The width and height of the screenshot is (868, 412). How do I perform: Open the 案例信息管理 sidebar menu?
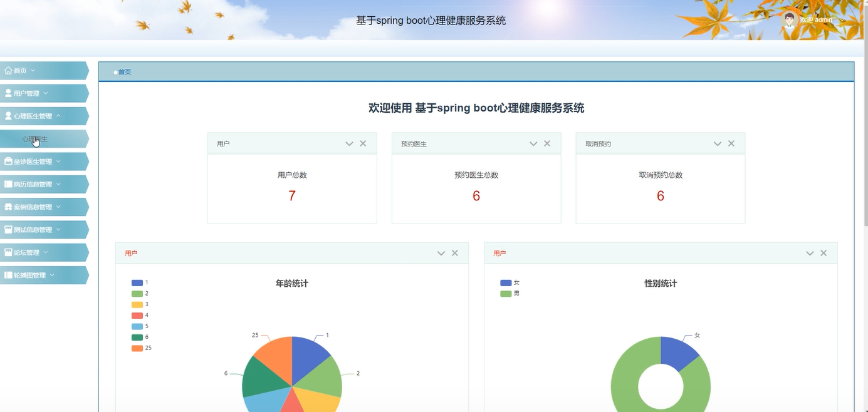44,207
